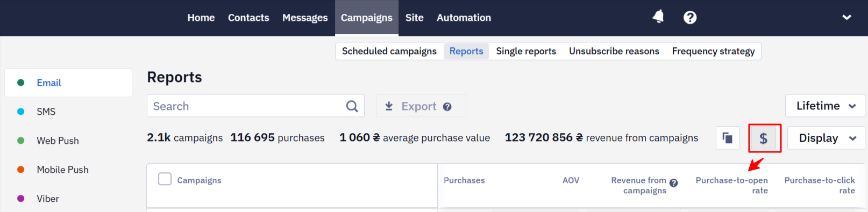Open the Automation menu
The height and width of the screenshot is (212, 868).
pos(464,18)
